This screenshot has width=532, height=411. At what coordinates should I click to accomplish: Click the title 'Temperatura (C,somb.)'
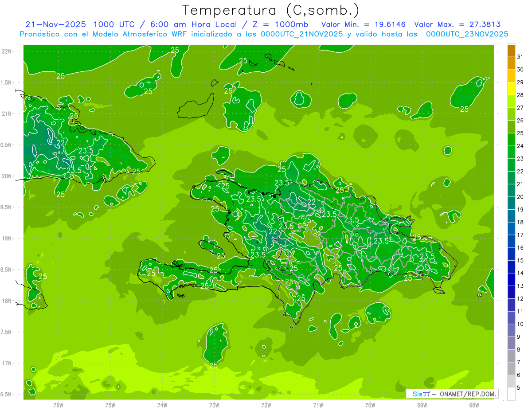(x=270, y=10)
